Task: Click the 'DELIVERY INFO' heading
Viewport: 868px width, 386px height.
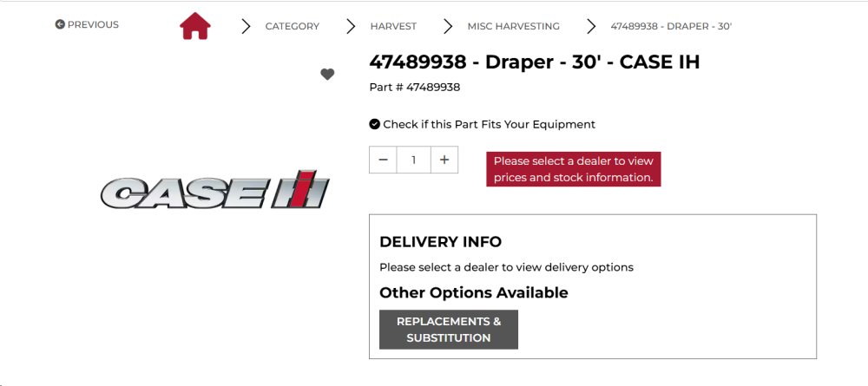Action: (441, 242)
